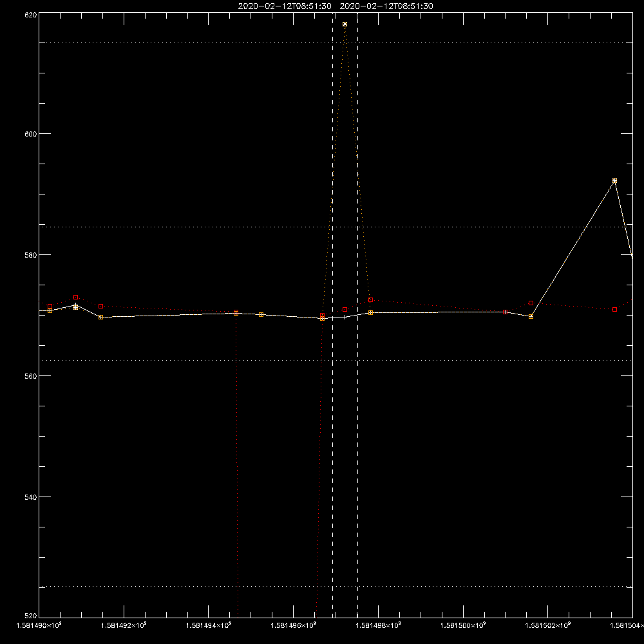Click the left white dashed vertical marker line
This screenshot has width=644, height=644.
point(333,314)
